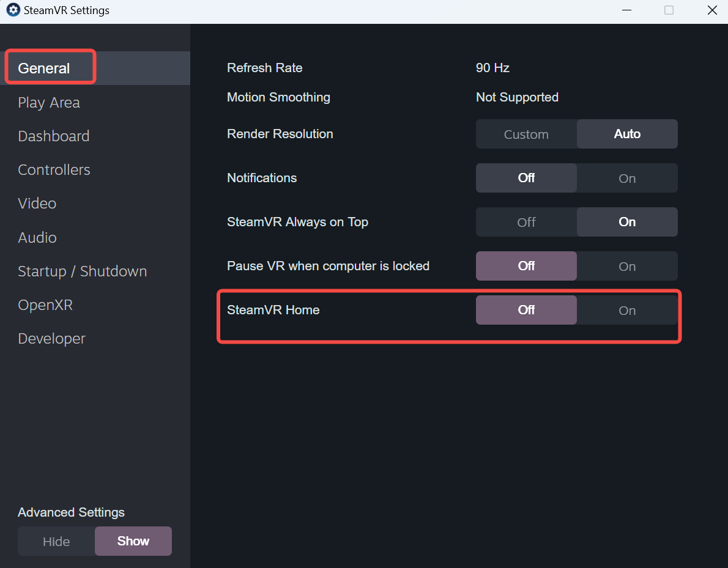Turn SteamVR Home Off
The image size is (728, 568).
526,310
